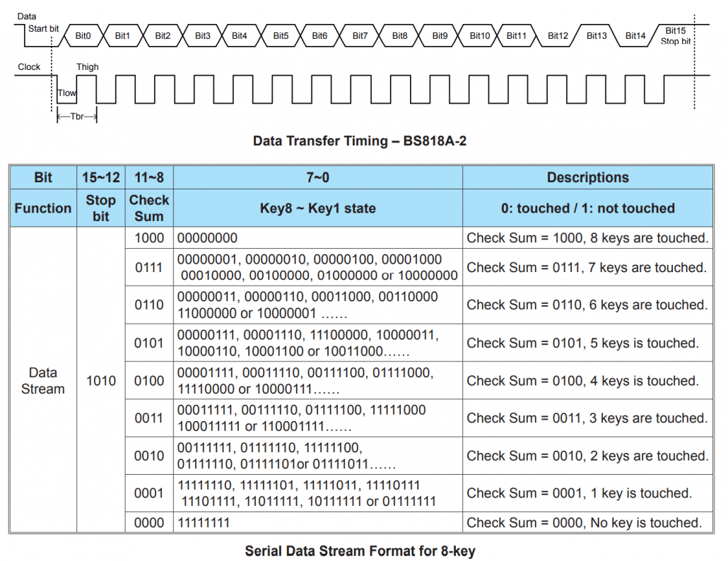The height and width of the screenshot is (561, 728).
Task: Click the Tlow label on clock waveform
Action: [x=67, y=93]
